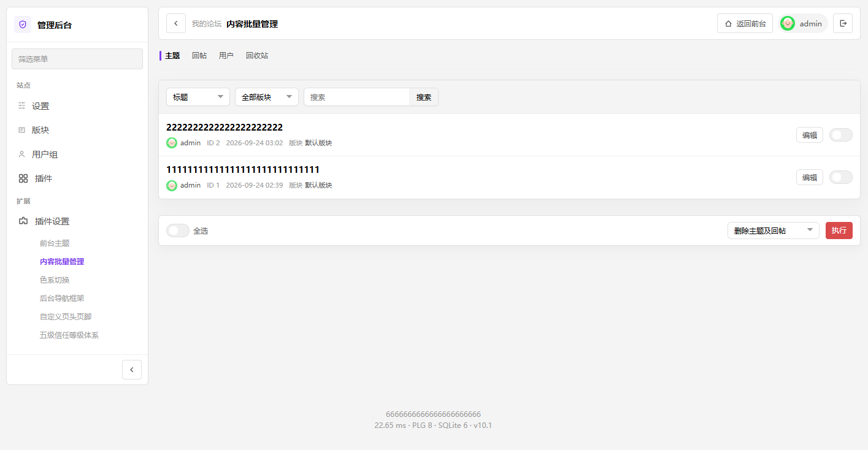This screenshot has height=450, width=868.
Task: Open 自定义页头页脚 in the sidebar
Action: click(66, 317)
